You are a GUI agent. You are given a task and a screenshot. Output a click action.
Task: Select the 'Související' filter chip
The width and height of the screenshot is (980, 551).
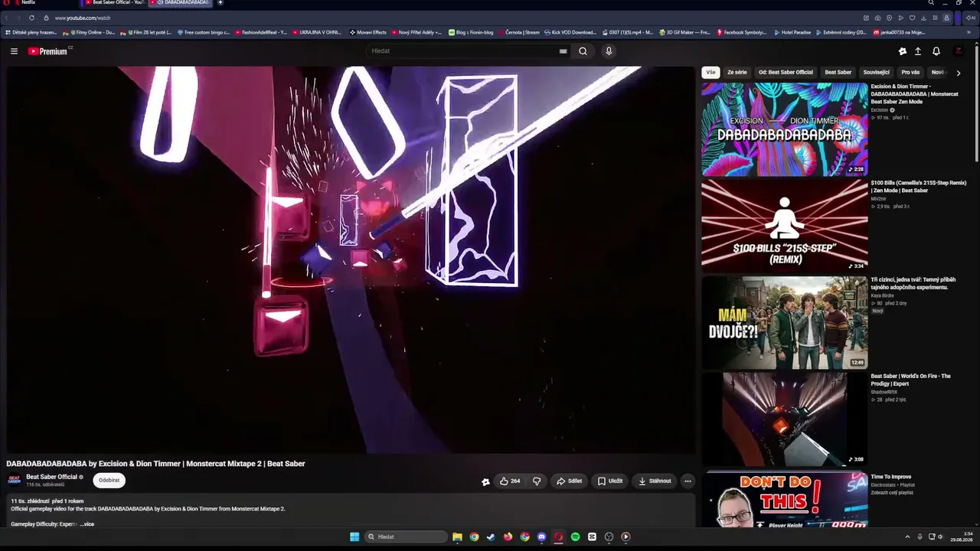pyautogui.click(x=877, y=73)
